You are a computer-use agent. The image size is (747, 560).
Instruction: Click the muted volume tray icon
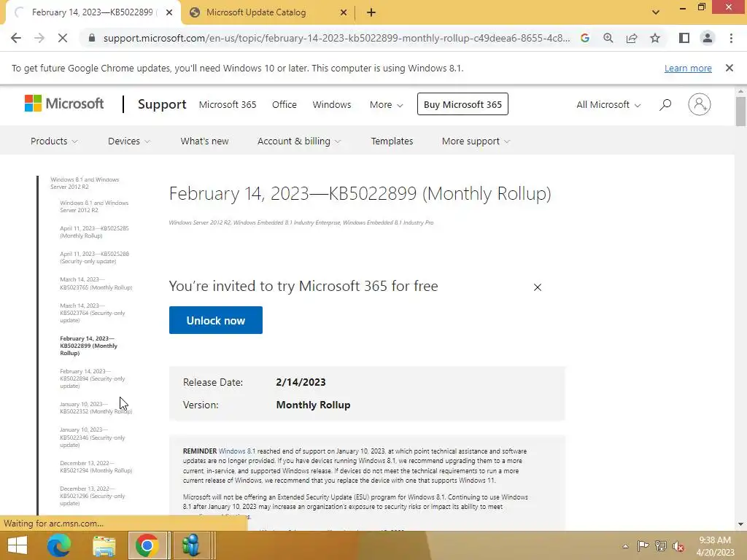678,546
